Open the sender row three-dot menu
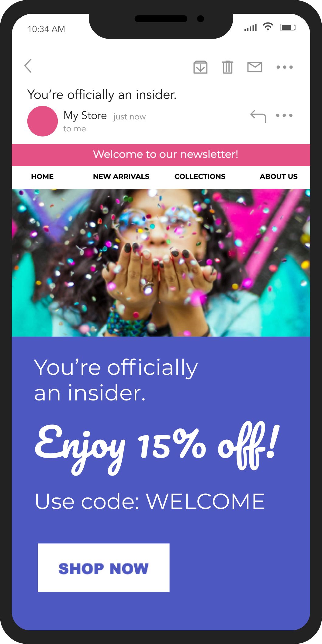 pos(284,115)
